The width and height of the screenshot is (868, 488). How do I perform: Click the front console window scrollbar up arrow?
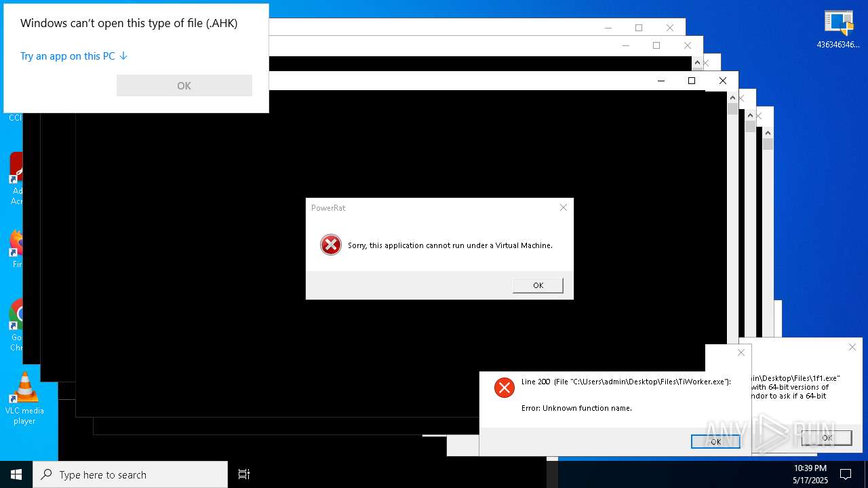(732, 97)
